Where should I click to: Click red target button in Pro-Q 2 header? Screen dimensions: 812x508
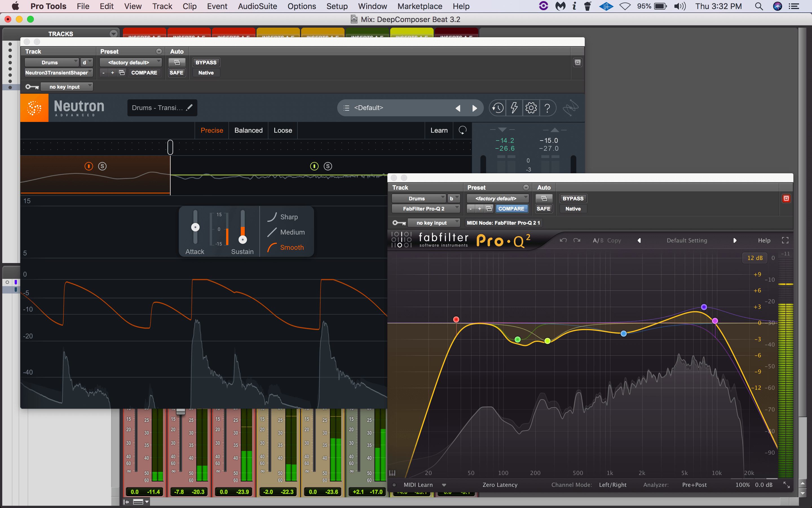pyautogui.click(x=786, y=199)
